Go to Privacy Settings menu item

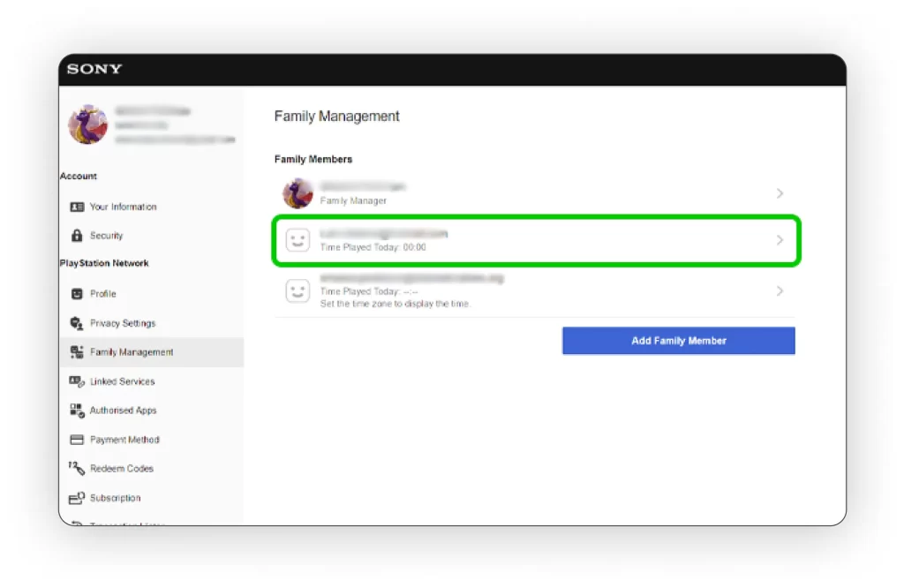[x=123, y=323]
